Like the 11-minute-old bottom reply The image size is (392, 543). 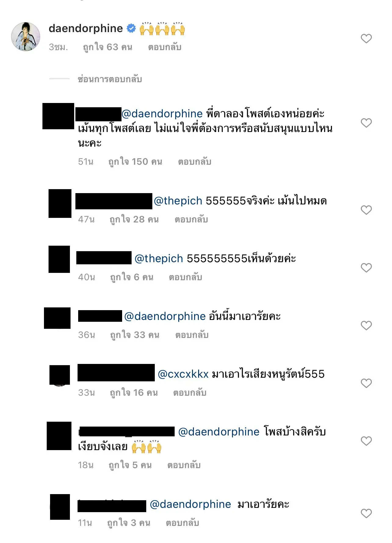pos(366,513)
